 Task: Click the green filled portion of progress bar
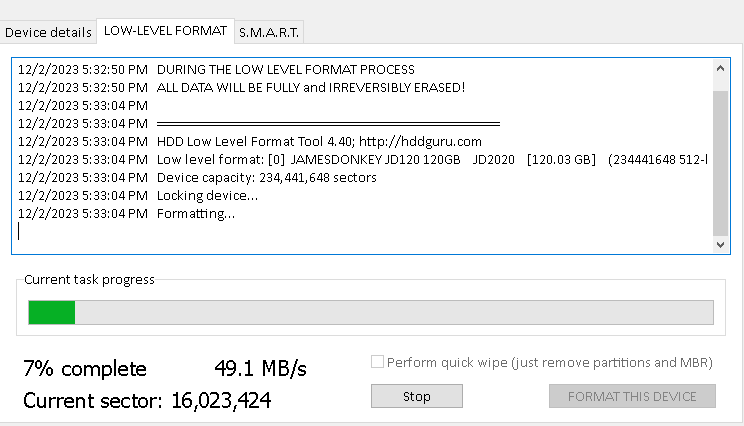pos(52,312)
